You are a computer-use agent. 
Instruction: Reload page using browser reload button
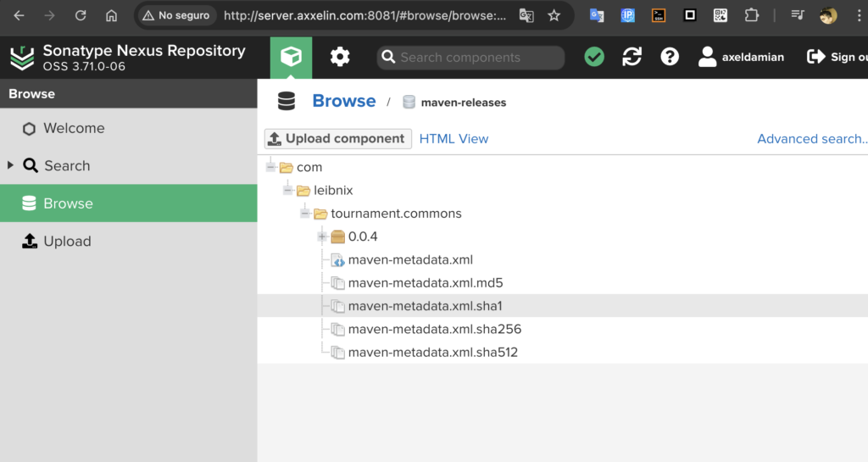(x=81, y=15)
